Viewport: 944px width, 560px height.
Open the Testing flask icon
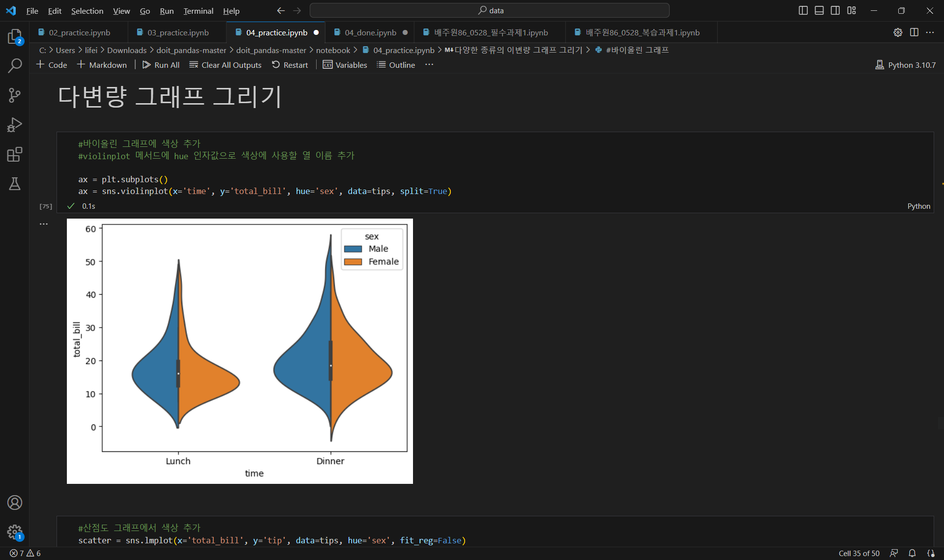pos(15,184)
